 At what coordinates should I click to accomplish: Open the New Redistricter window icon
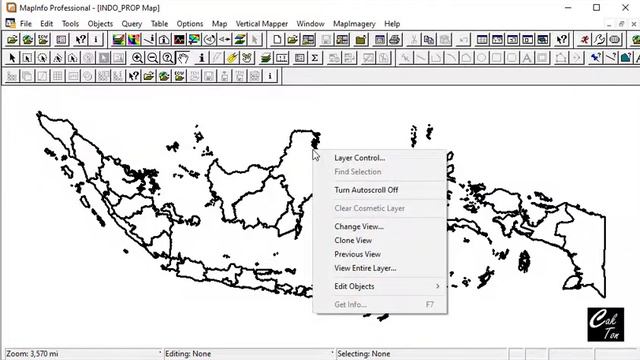[x=542, y=40]
